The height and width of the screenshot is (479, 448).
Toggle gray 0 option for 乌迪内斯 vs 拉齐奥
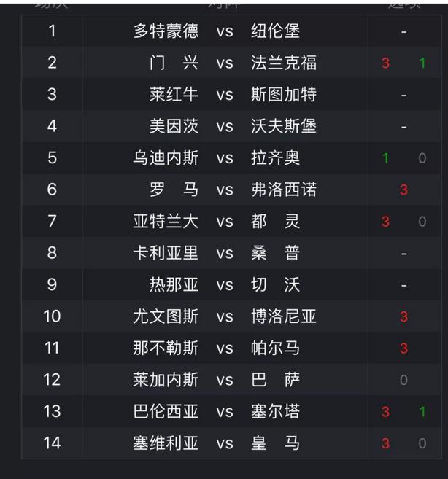click(422, 158)
